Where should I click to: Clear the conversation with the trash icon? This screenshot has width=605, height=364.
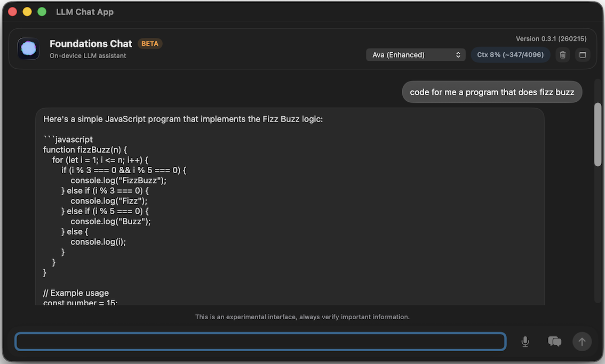562,54
